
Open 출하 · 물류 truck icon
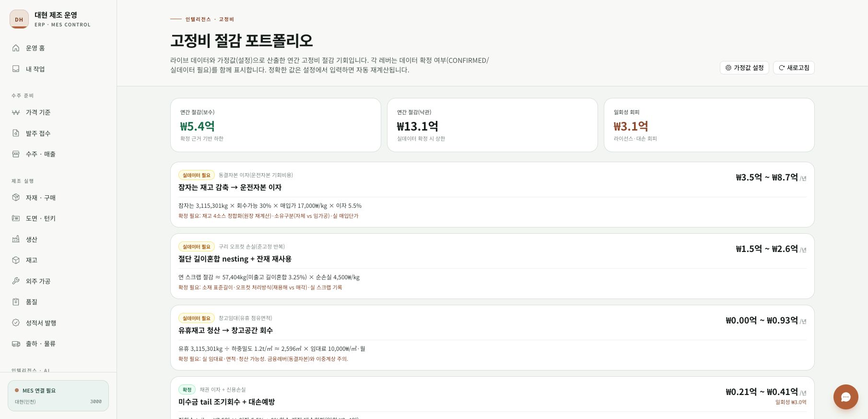tap(16, 344)
